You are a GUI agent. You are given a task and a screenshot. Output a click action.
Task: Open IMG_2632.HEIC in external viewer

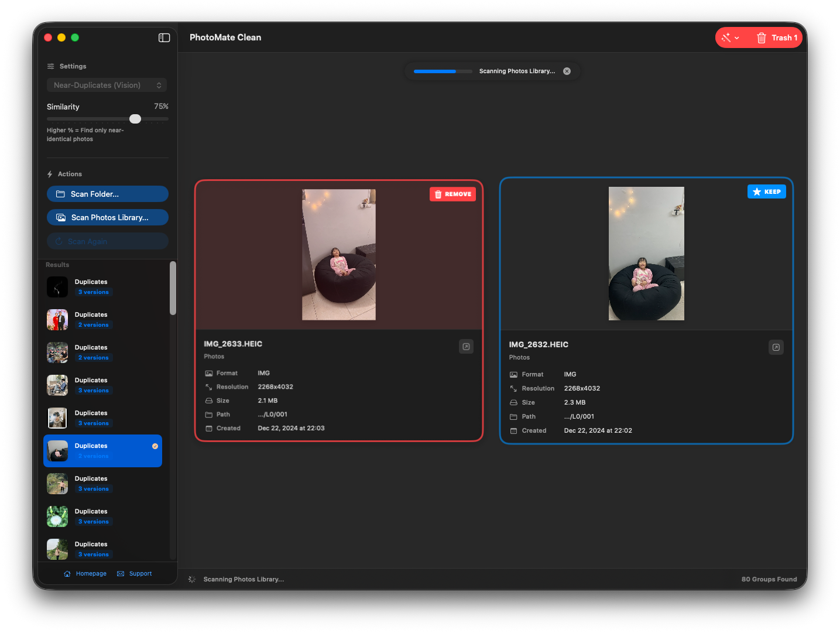(x=776, y=347)
